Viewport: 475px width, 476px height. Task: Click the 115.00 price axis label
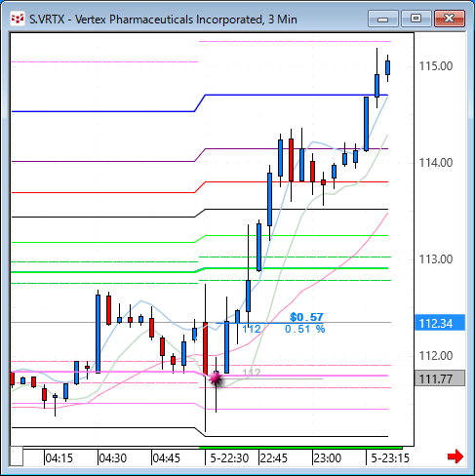click(436, 66)
